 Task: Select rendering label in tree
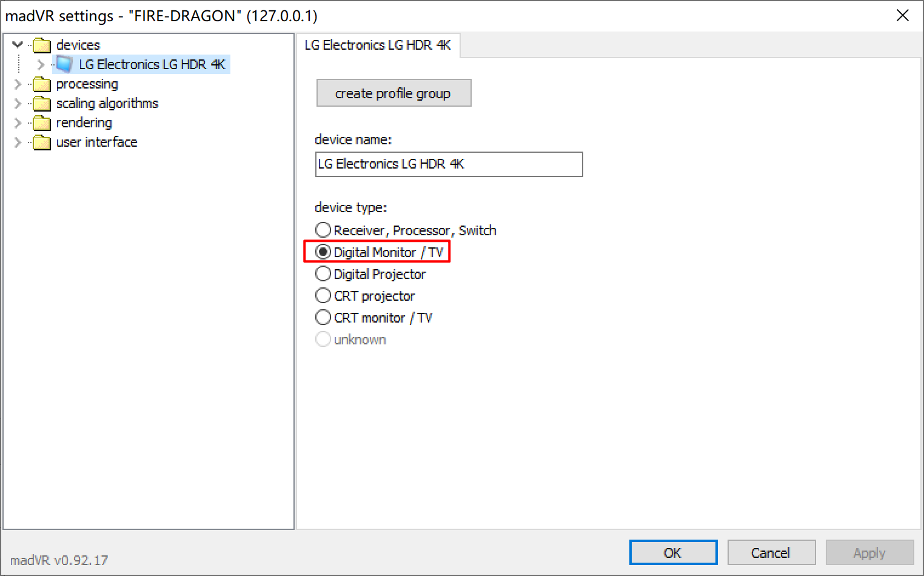[84, 122]
